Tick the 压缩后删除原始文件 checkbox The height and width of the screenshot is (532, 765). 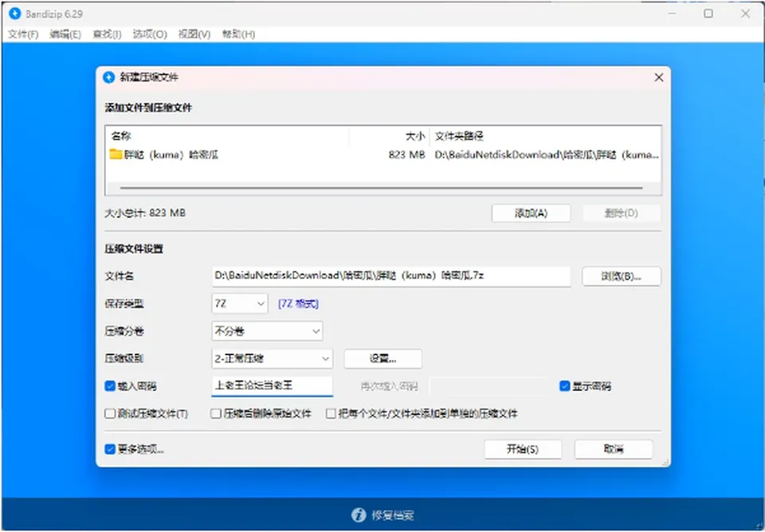216,414
